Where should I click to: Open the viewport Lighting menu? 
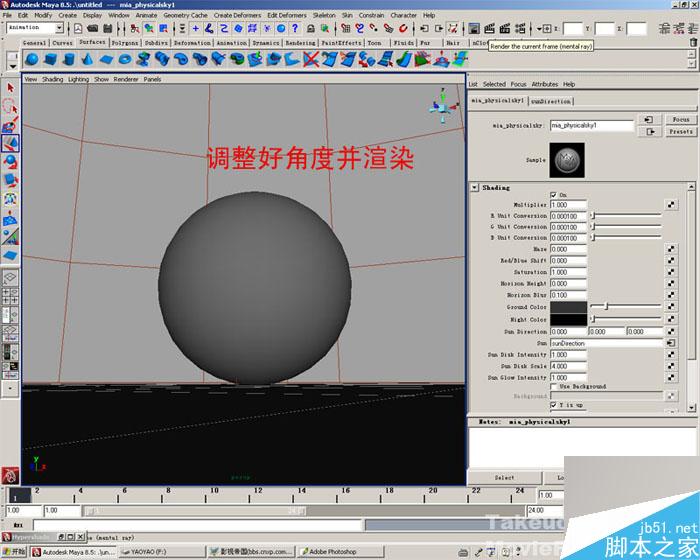(x=79, y=79)
